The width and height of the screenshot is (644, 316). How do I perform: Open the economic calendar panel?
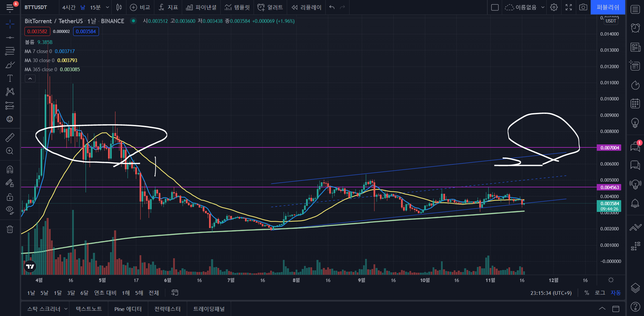pos(635,103)
